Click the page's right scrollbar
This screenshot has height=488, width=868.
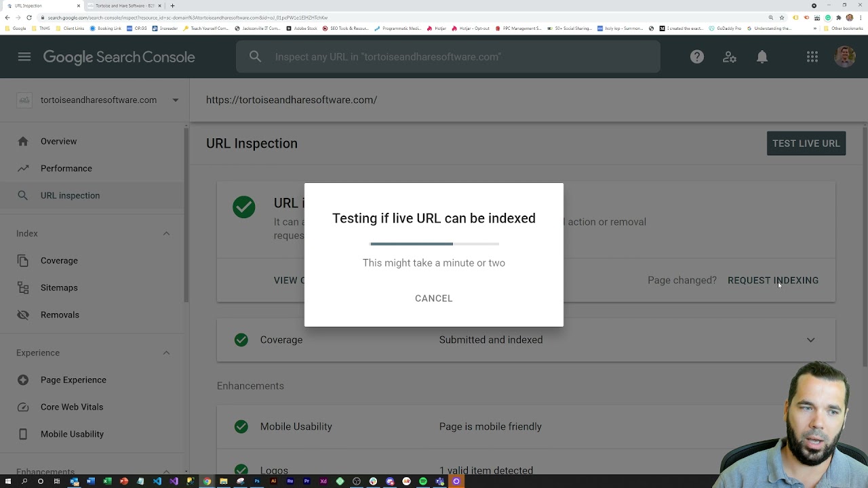click(x=865, y=247)
